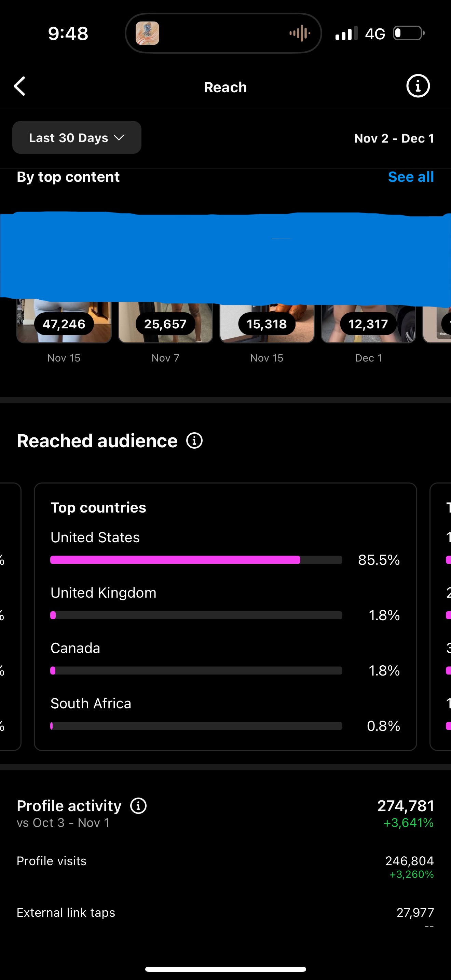Tap the External link taps row
451x980 pixels.
point(225,913)
